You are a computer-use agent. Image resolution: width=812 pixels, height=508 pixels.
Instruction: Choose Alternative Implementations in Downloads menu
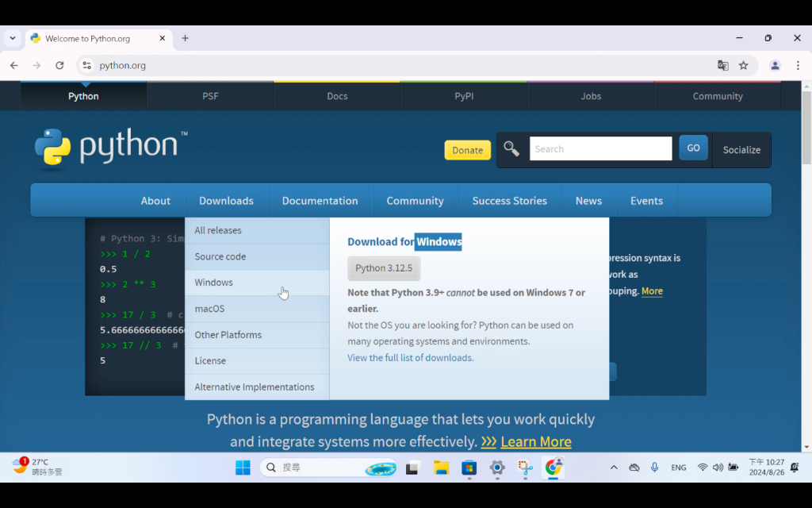pyautogui.click(x=257, y=387)
